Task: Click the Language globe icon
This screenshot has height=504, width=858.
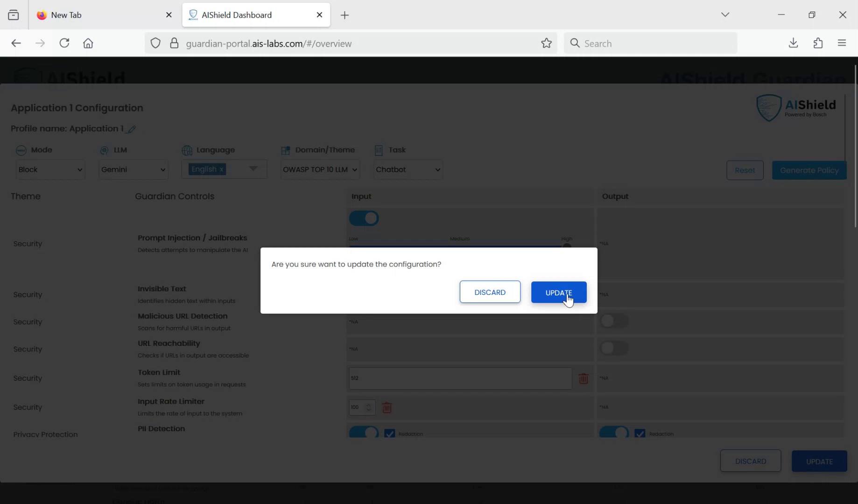Action: pyautogui.click(x=187, y=150)
